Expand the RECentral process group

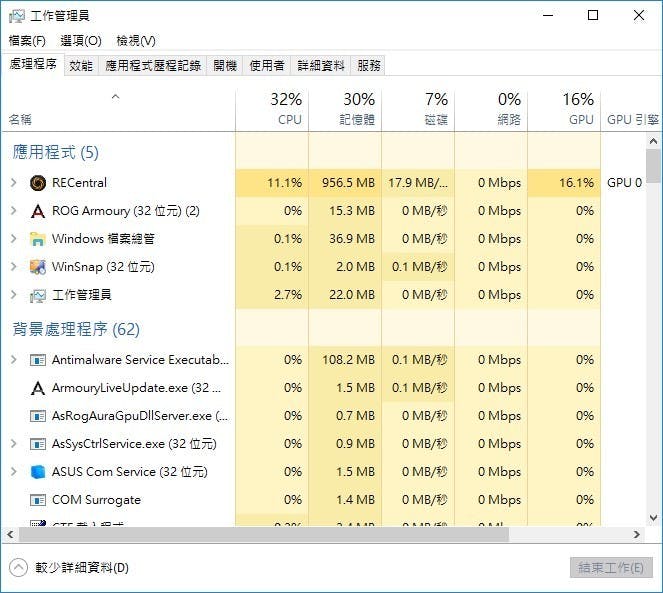tap(14, 183)
